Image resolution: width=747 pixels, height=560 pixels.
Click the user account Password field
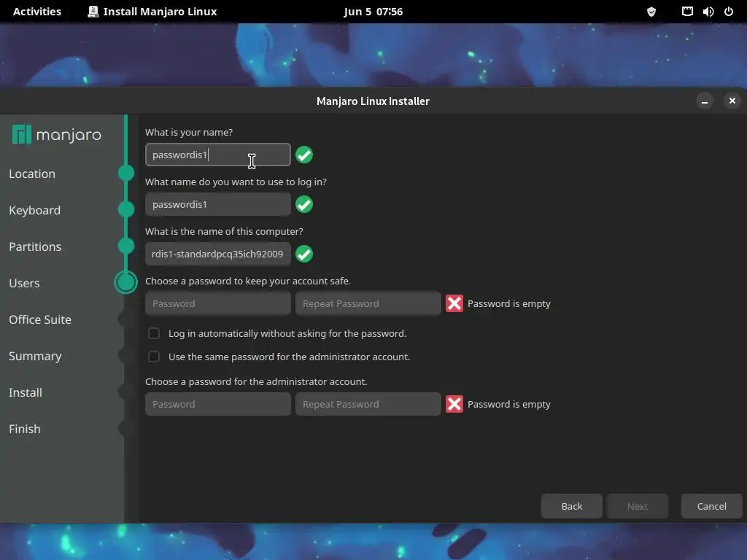[x=217, y=303]
